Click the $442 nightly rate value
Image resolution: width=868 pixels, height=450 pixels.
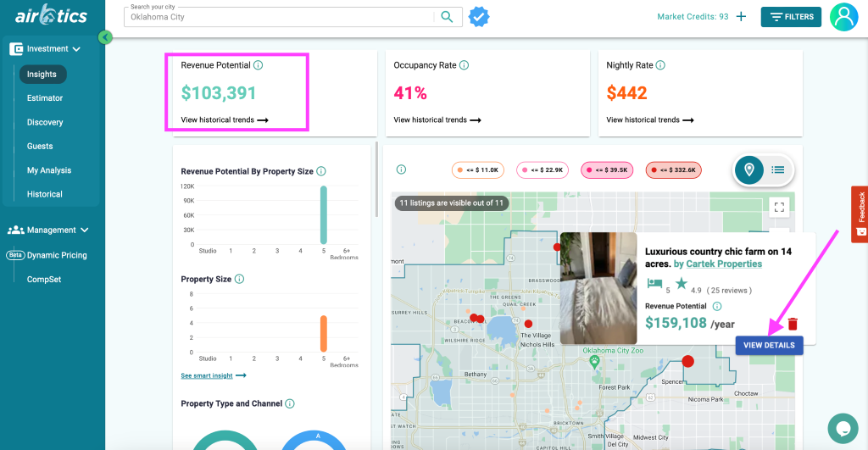626,93
